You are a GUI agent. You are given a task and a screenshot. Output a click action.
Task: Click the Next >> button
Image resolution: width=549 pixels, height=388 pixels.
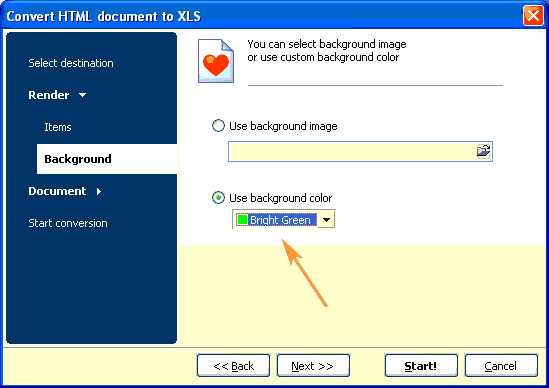pyautogui.click(x=313, y=366)
